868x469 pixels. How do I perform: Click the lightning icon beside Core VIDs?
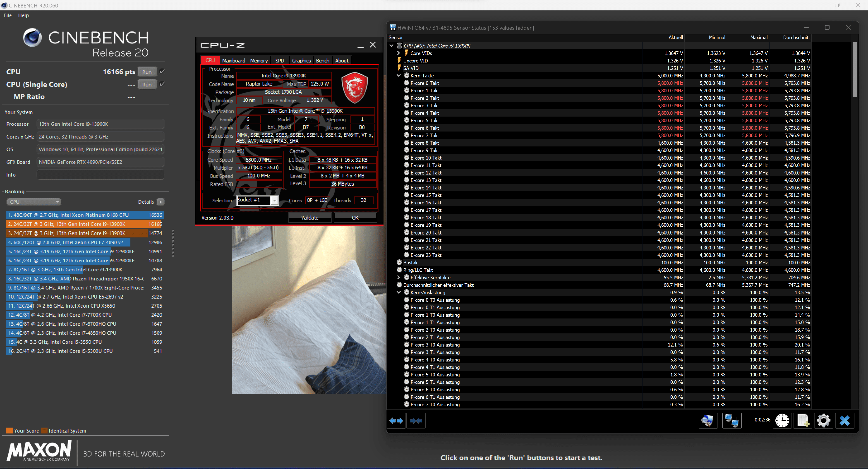(x=406, y=53)
